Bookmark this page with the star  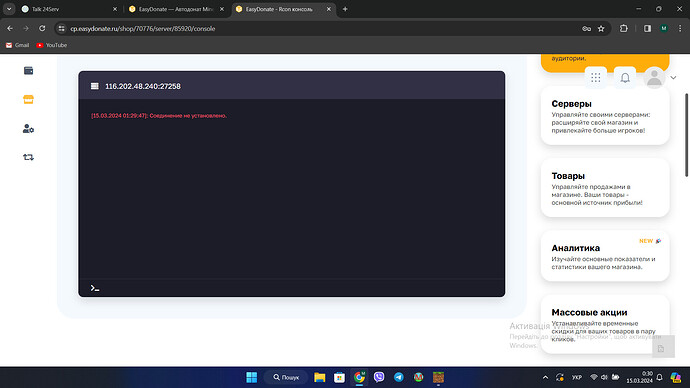(x=601, y=29)
